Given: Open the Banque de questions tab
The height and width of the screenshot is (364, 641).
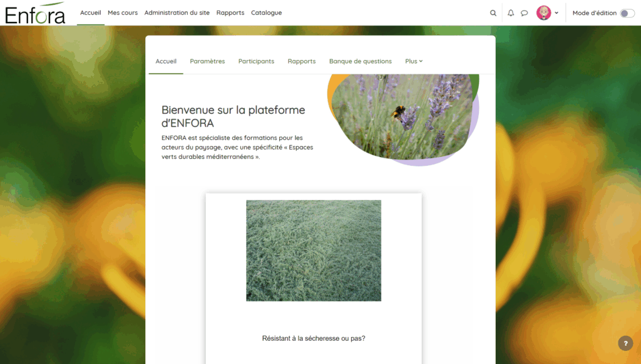Looking at the screenshot, I should coord(361,61).
